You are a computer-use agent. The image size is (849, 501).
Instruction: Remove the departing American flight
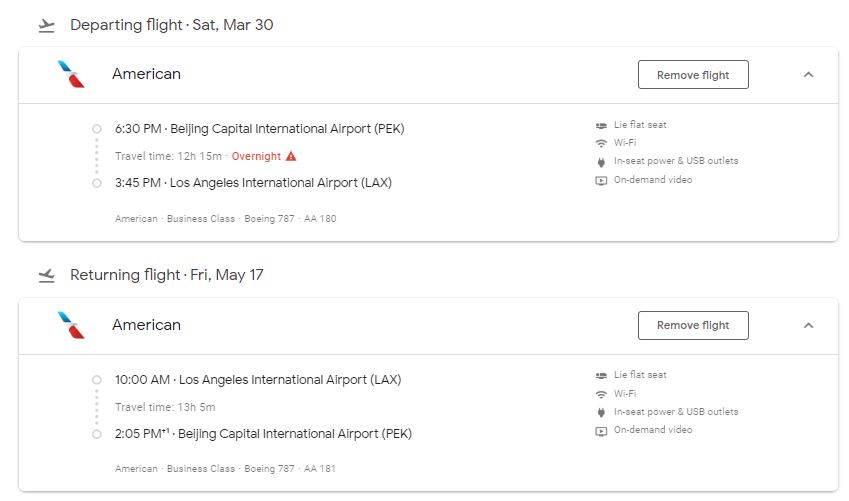point(693,75)
